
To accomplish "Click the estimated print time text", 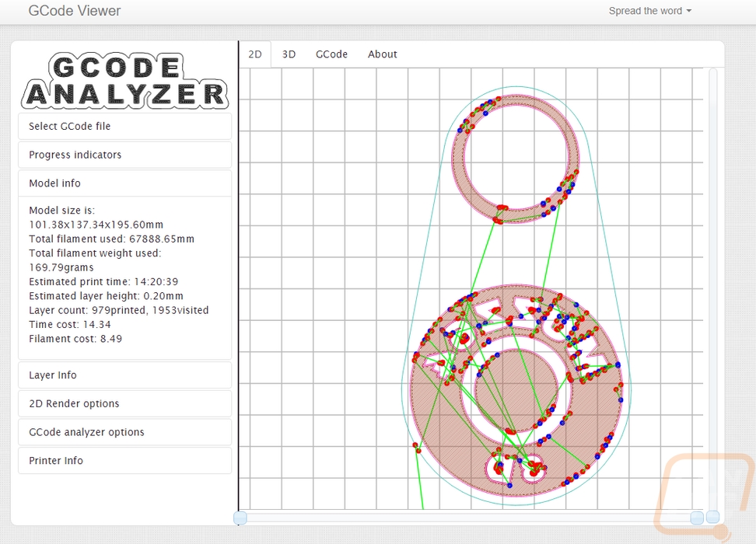I will click(103, 281).
